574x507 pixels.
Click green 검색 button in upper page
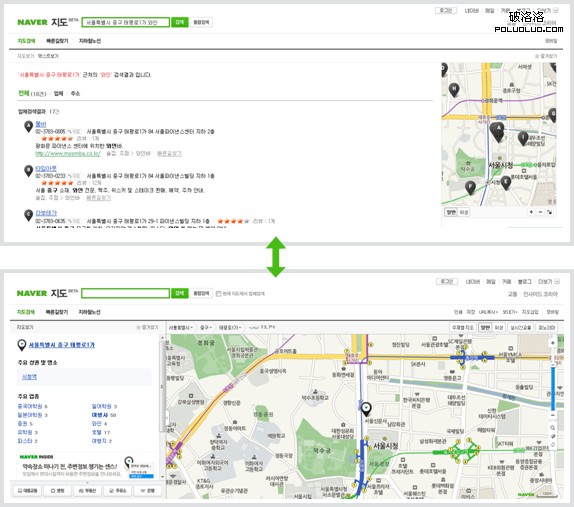point(179,22)
